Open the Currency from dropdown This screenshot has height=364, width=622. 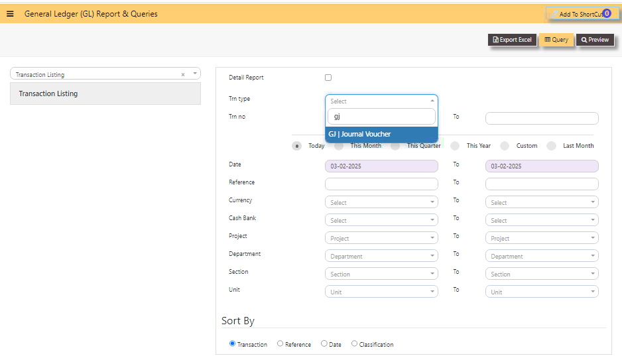[x=381, y=202]
